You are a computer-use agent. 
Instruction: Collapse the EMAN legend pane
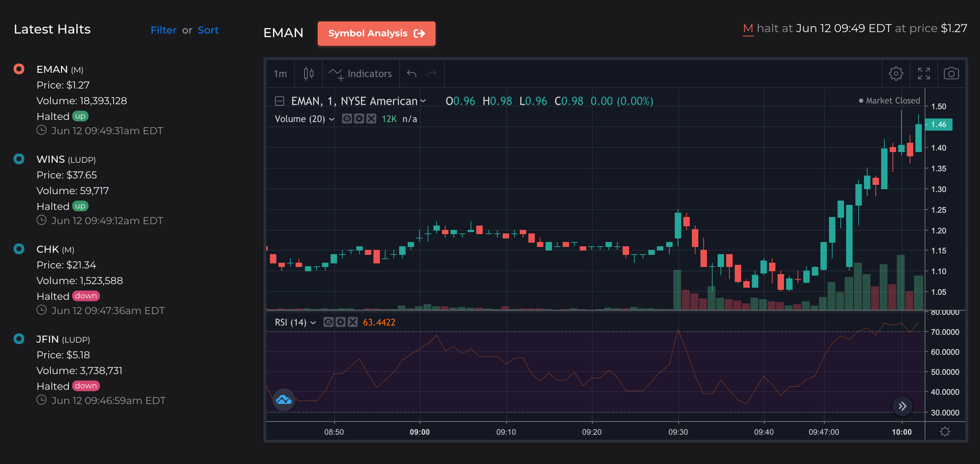coord(280,101)
